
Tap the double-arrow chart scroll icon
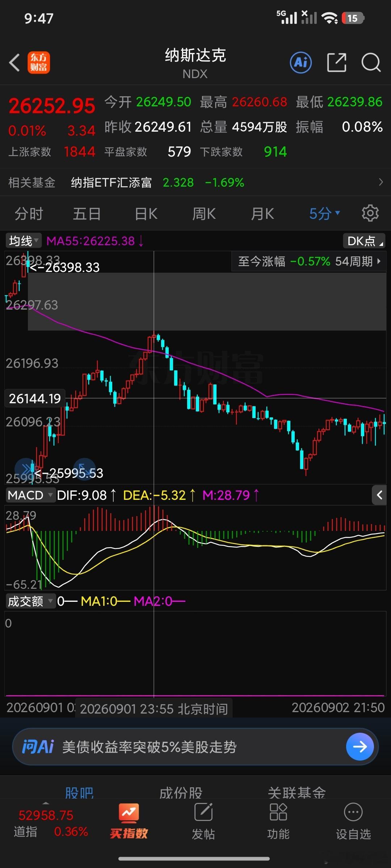[26, 469]
